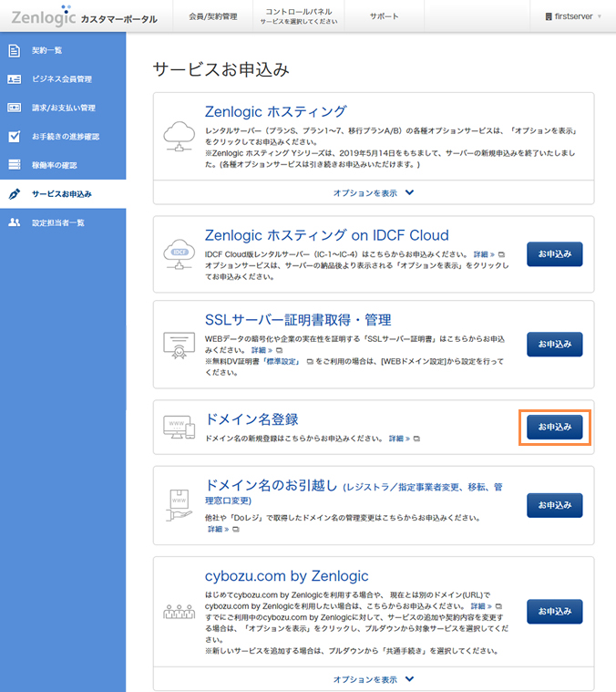Click the pencil icon for サービスお申込み
The width and height of the screenshot is (616, 692).
click(x=14, y=194)
